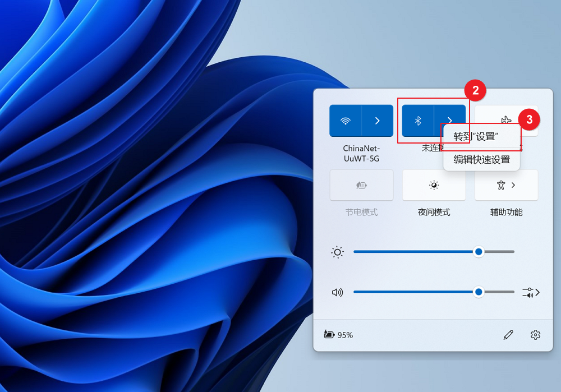
Task: Adjust the brightness slider handle
Action: click(x=479, y=252)
